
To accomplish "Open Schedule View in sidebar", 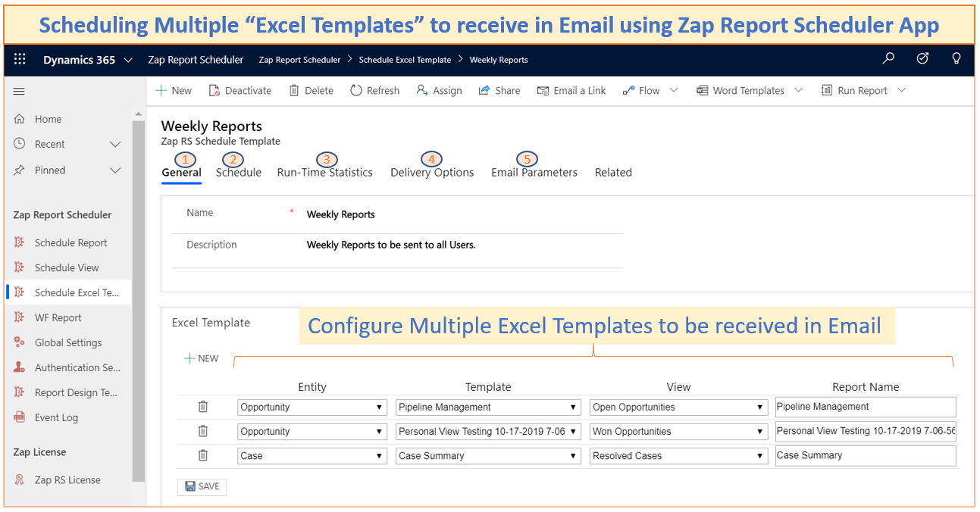I will [x=67, y=268].
